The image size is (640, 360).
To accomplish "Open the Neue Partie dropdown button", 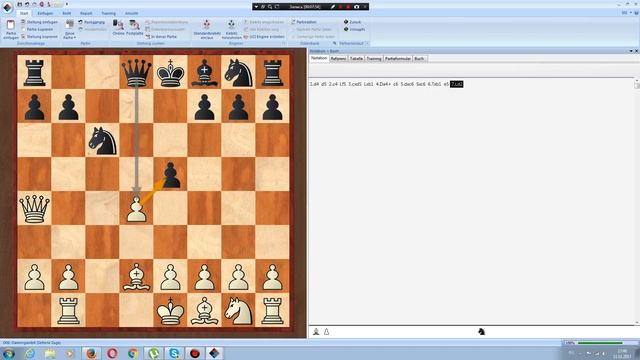I will [69, 29].
